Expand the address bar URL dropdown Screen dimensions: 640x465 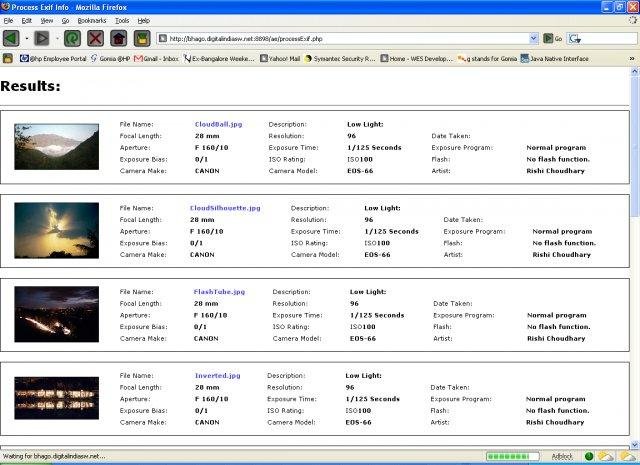point(533,39)
